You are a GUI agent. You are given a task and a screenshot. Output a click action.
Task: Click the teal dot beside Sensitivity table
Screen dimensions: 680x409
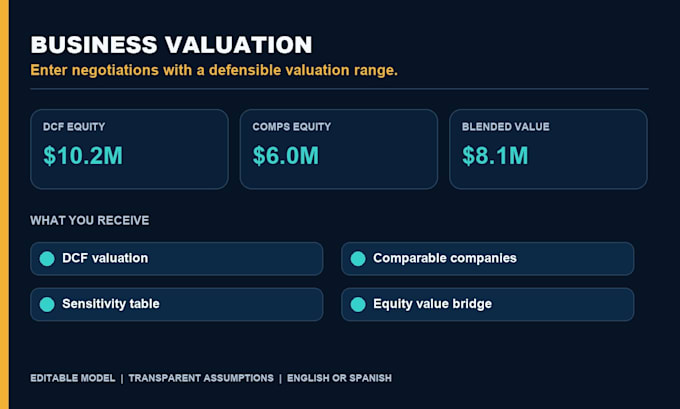tap(47, 304)
